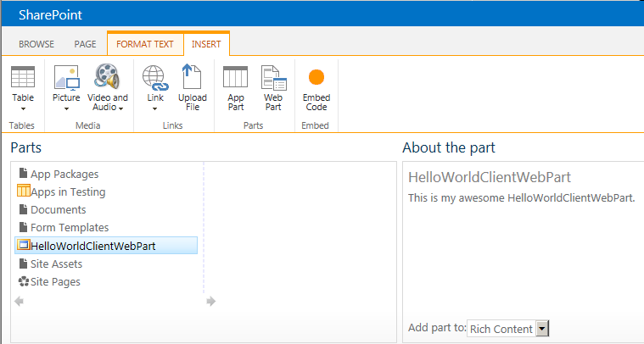Click the App Part icon
Image resolution: width=644 pixels, height=344 pixels.
[x=236, y=76]
